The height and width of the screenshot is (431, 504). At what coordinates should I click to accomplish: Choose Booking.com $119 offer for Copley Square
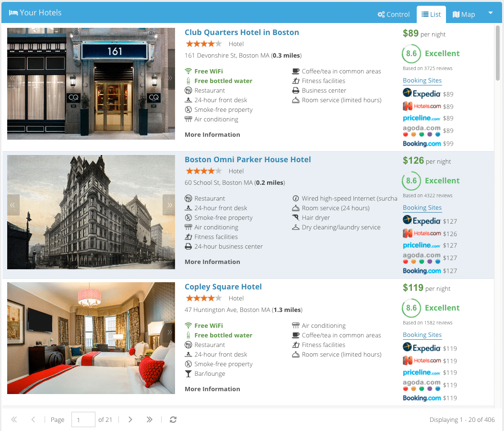click(430, 398)
